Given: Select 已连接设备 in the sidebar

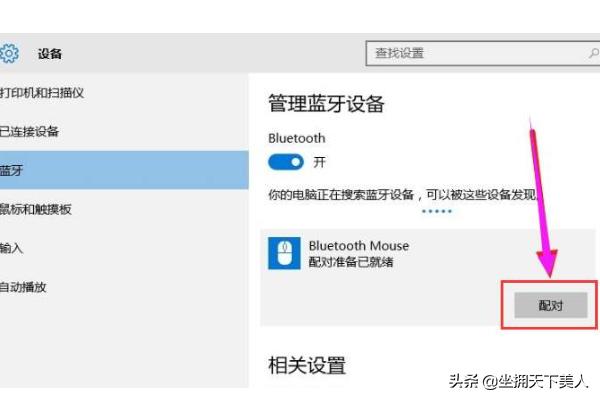Looking at the screenshot, I should pos(30,131).
